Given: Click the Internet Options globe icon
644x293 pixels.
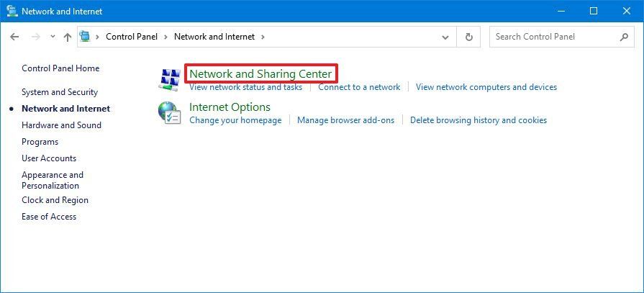Looking at the screenshot, I should click(x=169, y=112).
